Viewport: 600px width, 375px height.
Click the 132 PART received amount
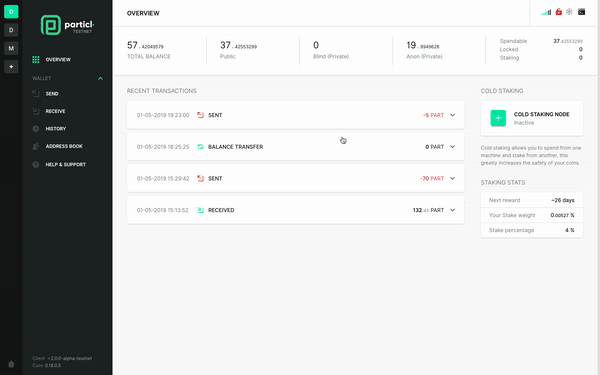pos(428,210)
